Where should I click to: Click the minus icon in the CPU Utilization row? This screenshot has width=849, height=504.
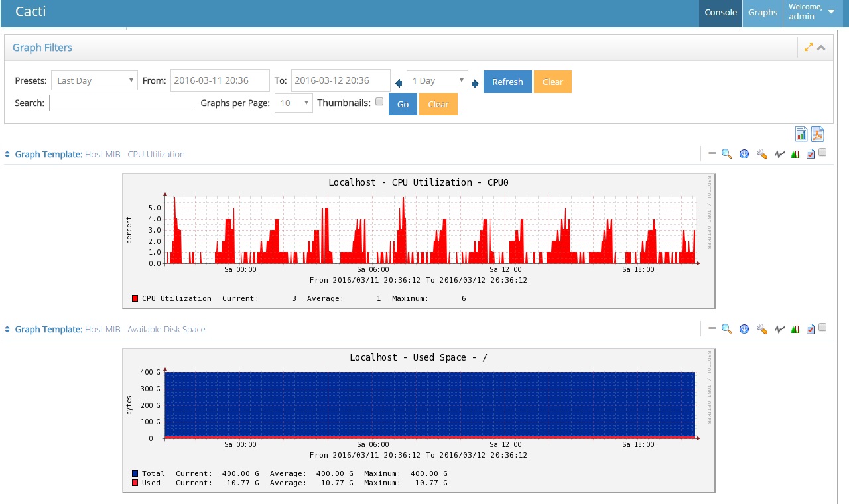click(712, 153)
